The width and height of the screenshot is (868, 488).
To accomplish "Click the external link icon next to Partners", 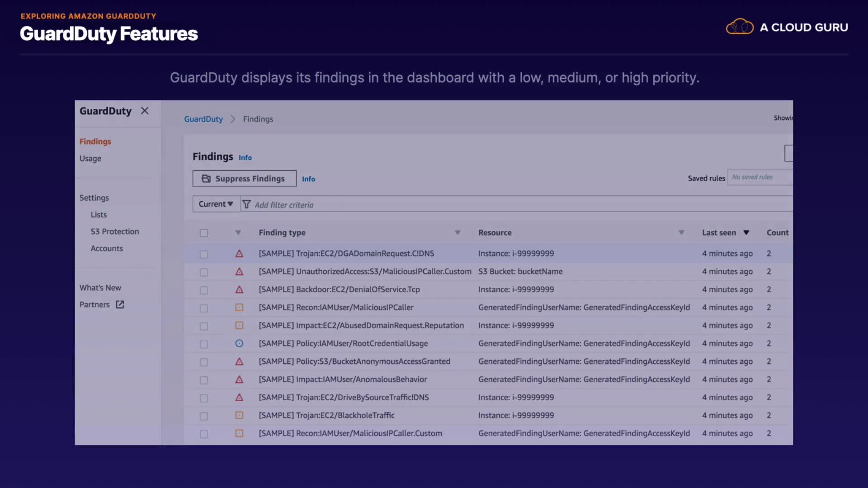I will pyautogui.click(x=120, y=305).
